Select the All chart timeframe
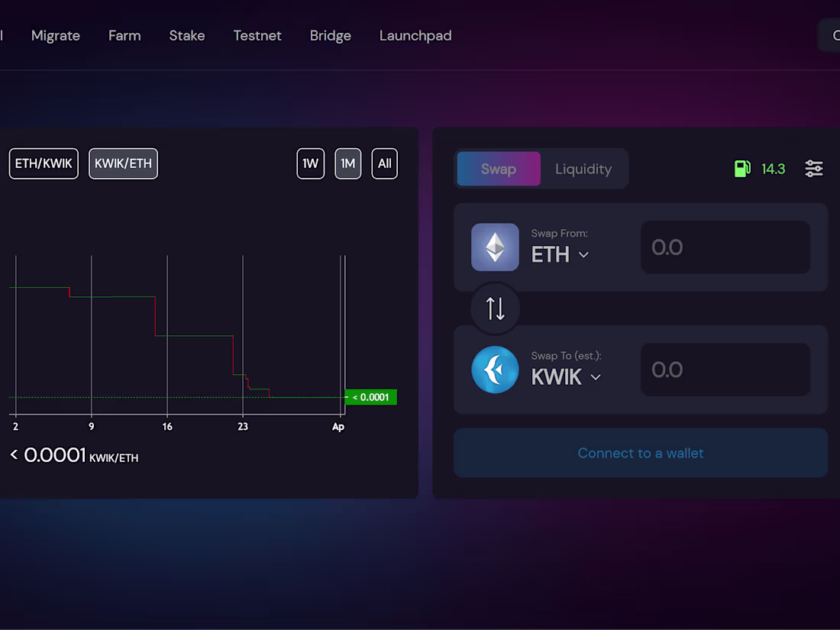The width and height of the screenshot is (840, 630). 384,163
